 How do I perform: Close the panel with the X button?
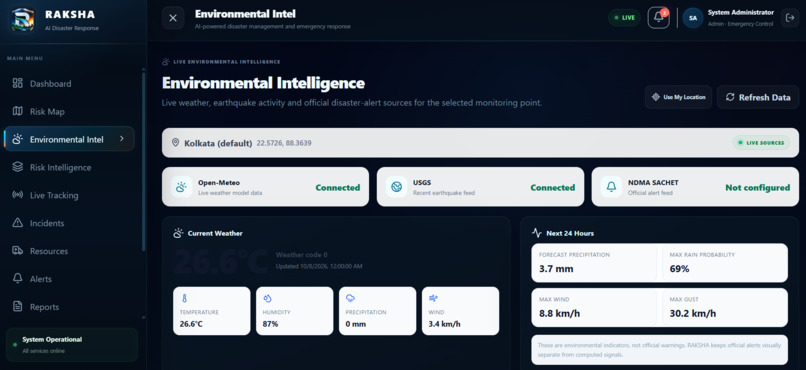tap(173, 18)
